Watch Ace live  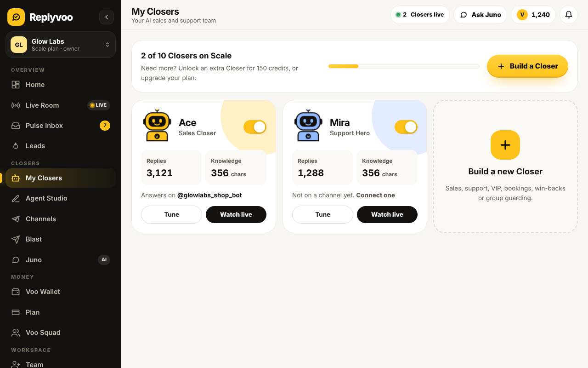(236, 214)
